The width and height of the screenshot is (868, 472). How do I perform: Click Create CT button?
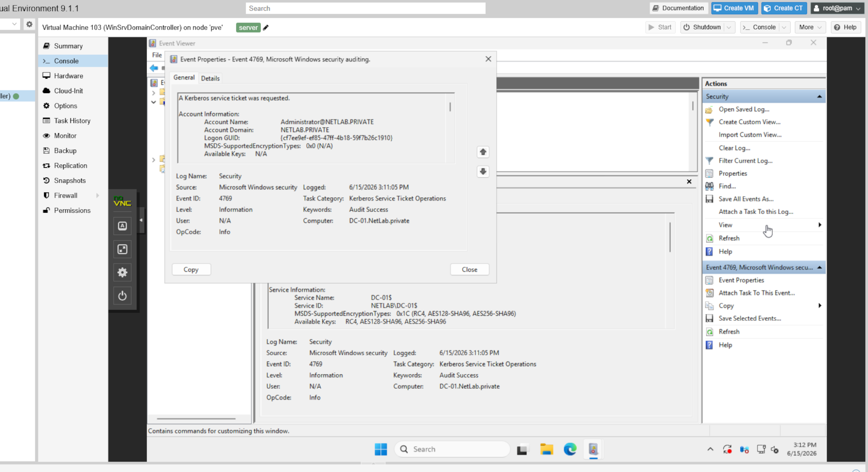(783, 8)
